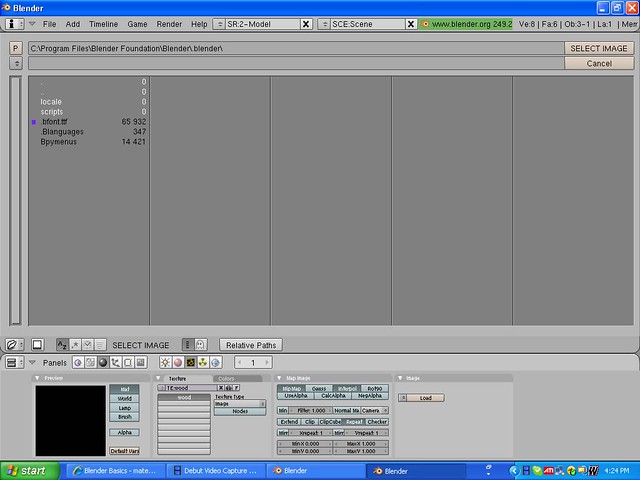Image resolution: width=640 pixels, height=480 pixels.
Task: Click the directory path field
Action: pos(296,49)
